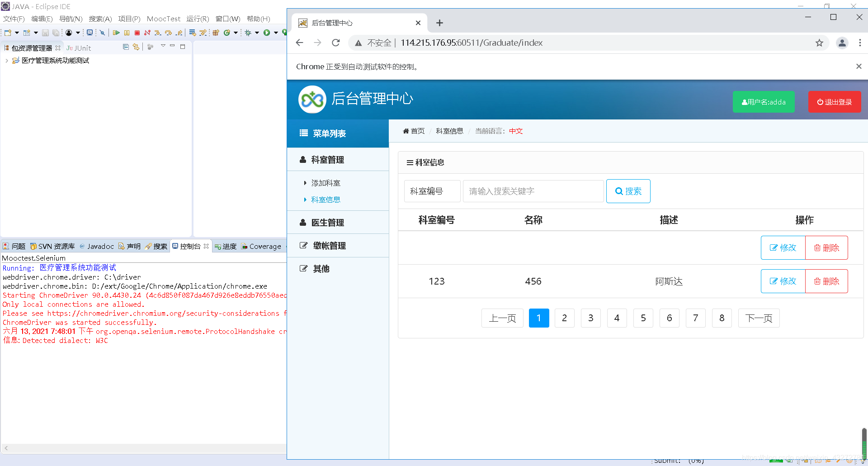Click the New Java Package icon
This screenshot has height=466, width=868.
pos(216,33)
